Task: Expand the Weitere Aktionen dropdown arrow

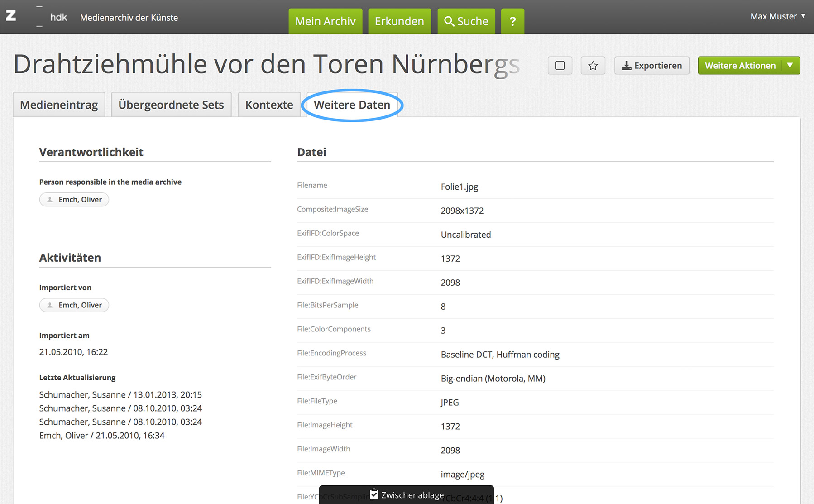Action: (x=790, y=66)
